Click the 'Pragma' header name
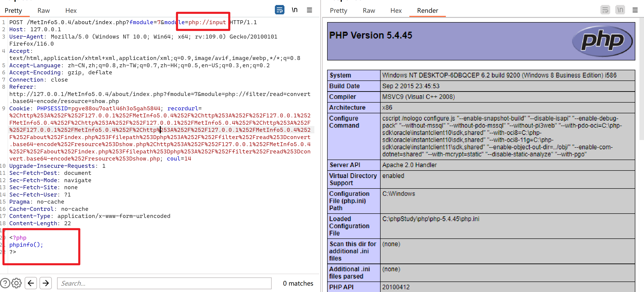Image resolution: width=644 pixels, height=292 pixels. tap(19, 202)
